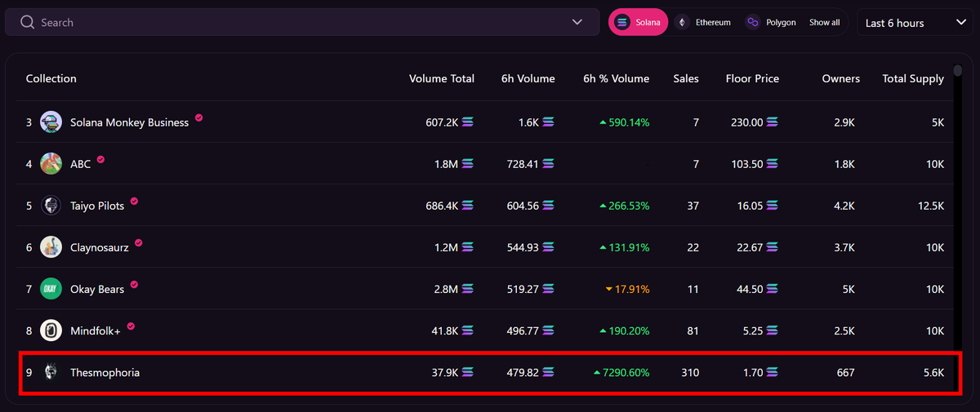Focus the Search input field
Screen dimensions: 980x412
click(302, 22)
